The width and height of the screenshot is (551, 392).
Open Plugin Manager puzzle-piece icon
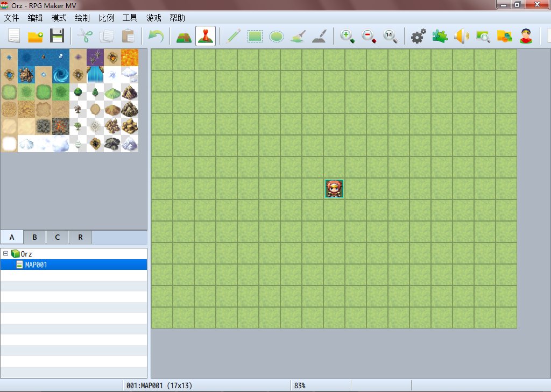440,36
